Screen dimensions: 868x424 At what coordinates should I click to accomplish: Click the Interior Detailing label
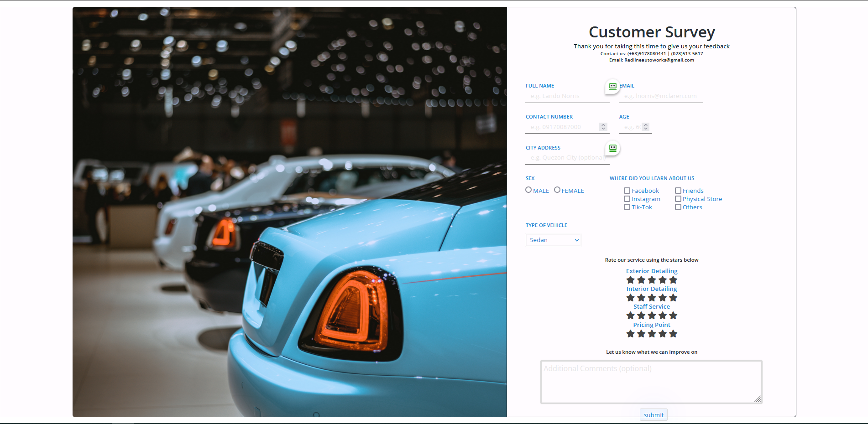coord(652,289)
